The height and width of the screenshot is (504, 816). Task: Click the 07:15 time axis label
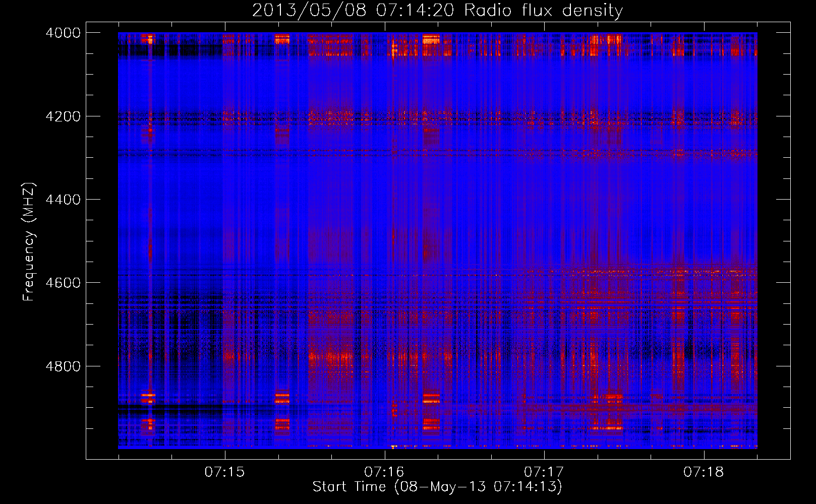(x=224, y=472)
